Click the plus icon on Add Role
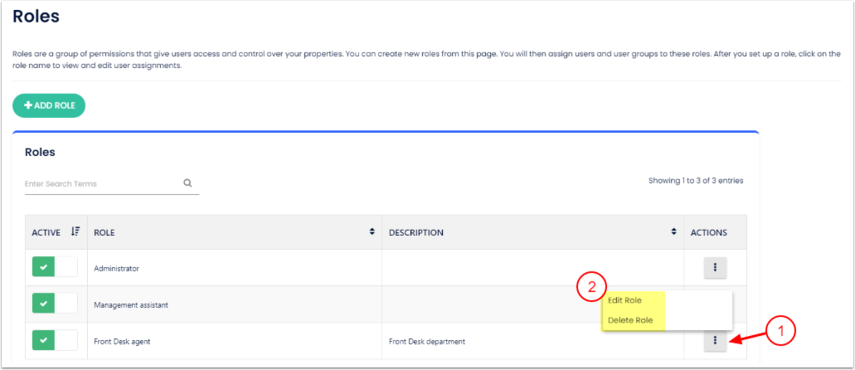 pyautogui.click(x=28, y=106)
